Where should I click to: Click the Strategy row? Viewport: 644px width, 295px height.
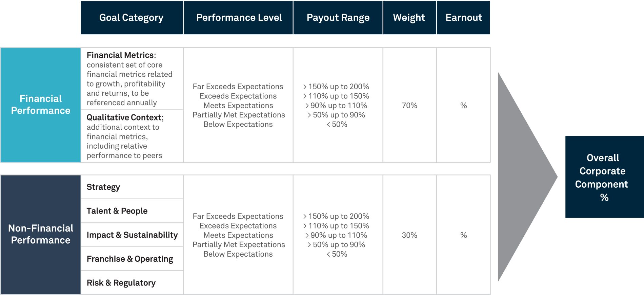point(132,187)
